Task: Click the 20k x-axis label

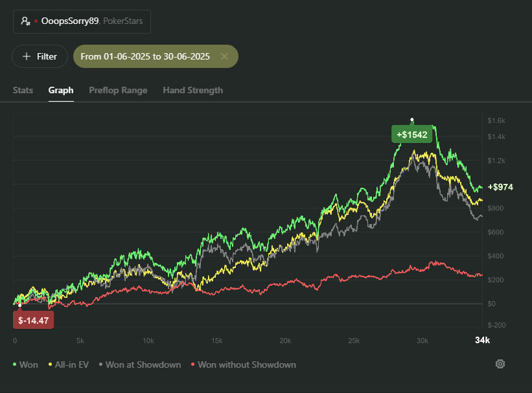Action: click(x=285, y=341)
